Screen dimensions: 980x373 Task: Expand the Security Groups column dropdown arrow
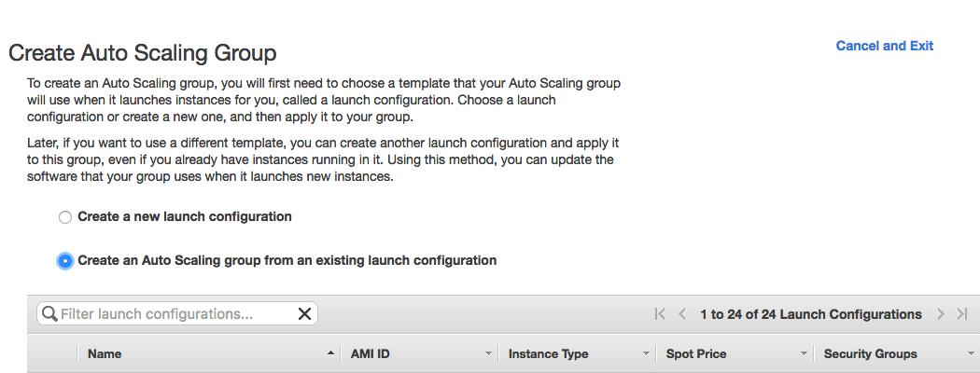[971, 354]
